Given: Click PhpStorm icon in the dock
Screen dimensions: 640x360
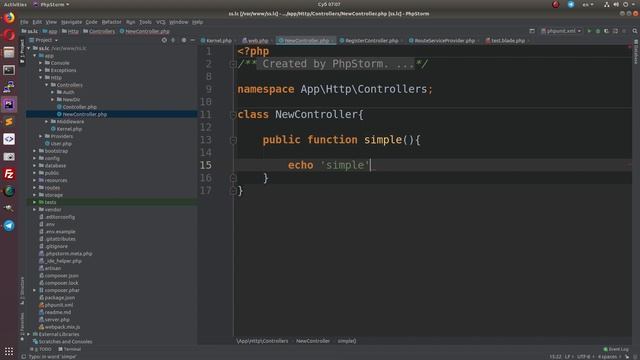Looking at the screenshot, I should (9, 104).
